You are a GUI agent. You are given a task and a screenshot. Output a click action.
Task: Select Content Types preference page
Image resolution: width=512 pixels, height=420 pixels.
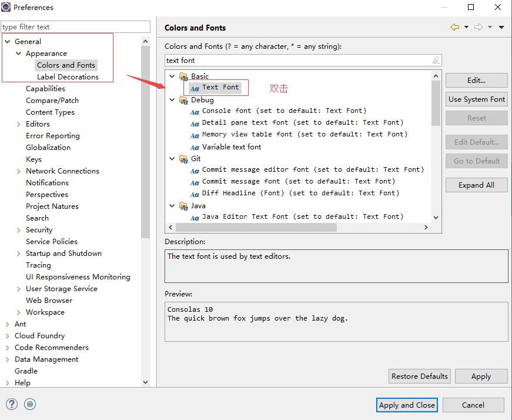(51, 112)
